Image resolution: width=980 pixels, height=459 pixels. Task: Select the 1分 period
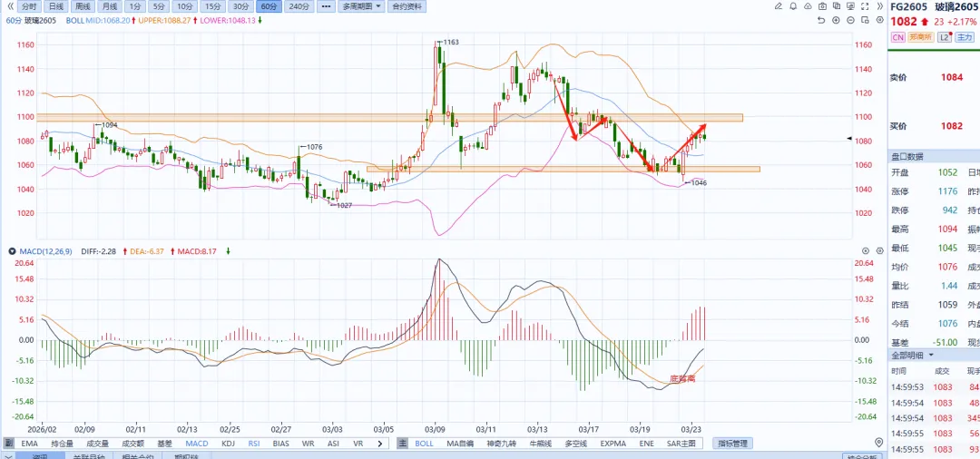pyautogui.click(x=133, y=7)
